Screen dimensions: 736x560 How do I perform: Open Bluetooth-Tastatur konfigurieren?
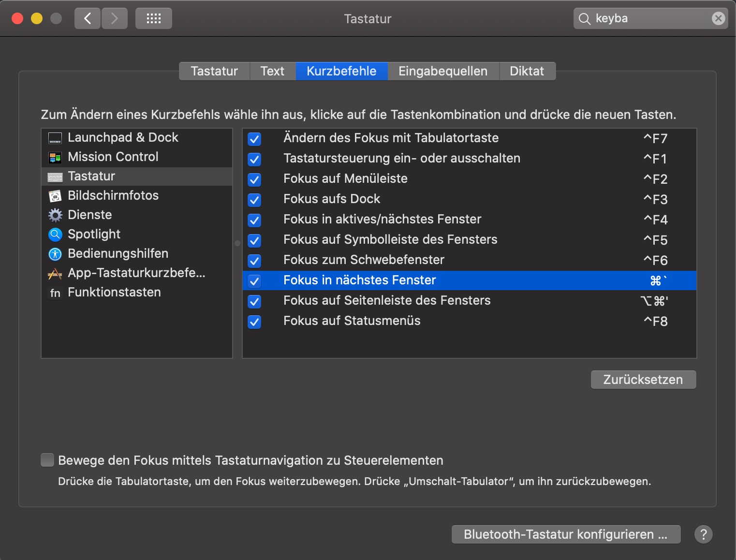coord(565,534)
